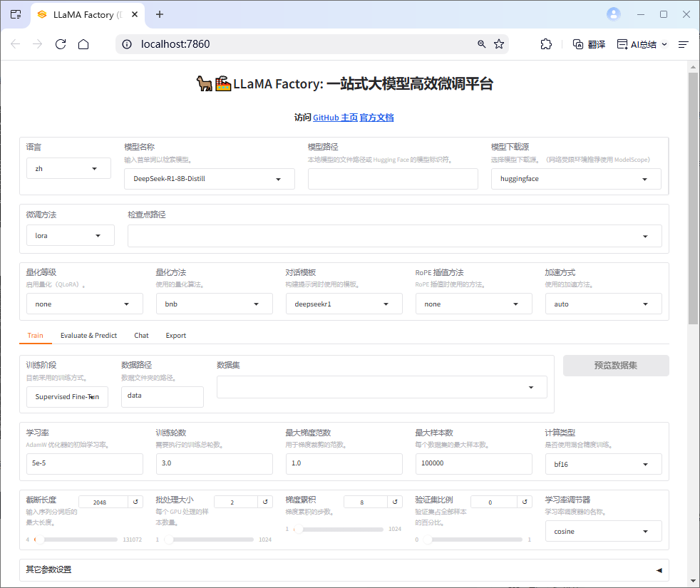Open the user profile avatar
Viewport: 700px width, 588px height.
coord(614,14)
